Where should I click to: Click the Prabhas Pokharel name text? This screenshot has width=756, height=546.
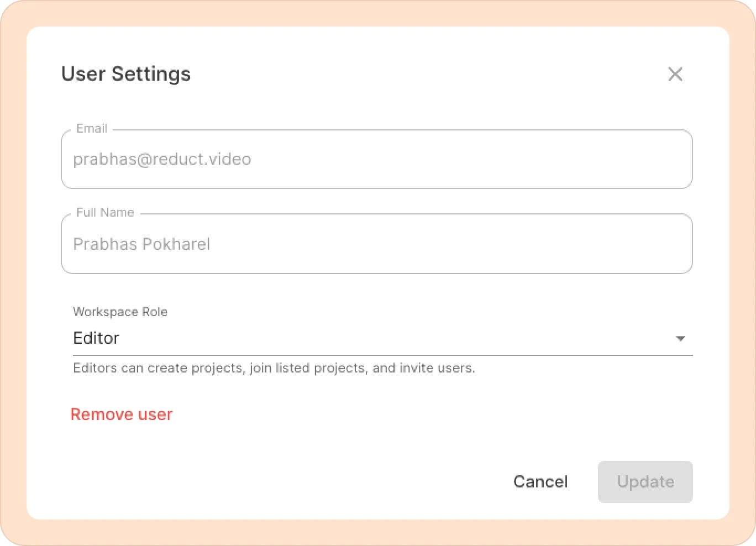141,244
